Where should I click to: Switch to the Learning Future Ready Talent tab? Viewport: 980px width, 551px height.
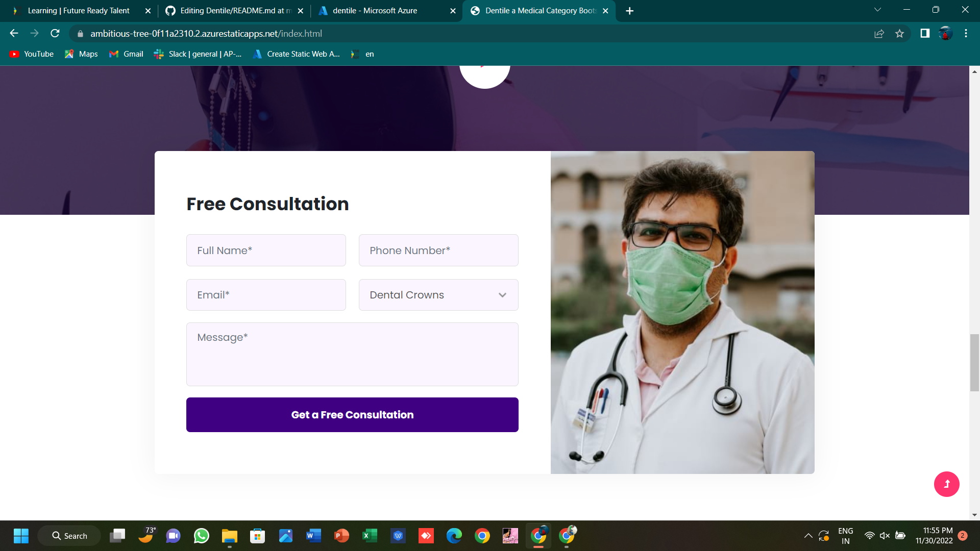[x=79, y=10]
